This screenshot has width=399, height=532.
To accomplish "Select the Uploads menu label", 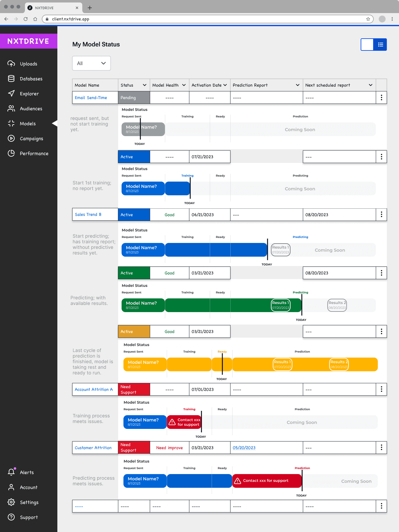I will (29, 64).
